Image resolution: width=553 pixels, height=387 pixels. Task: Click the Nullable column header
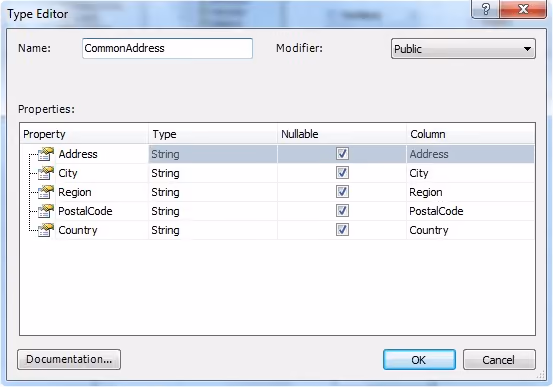tap(342, 134)
